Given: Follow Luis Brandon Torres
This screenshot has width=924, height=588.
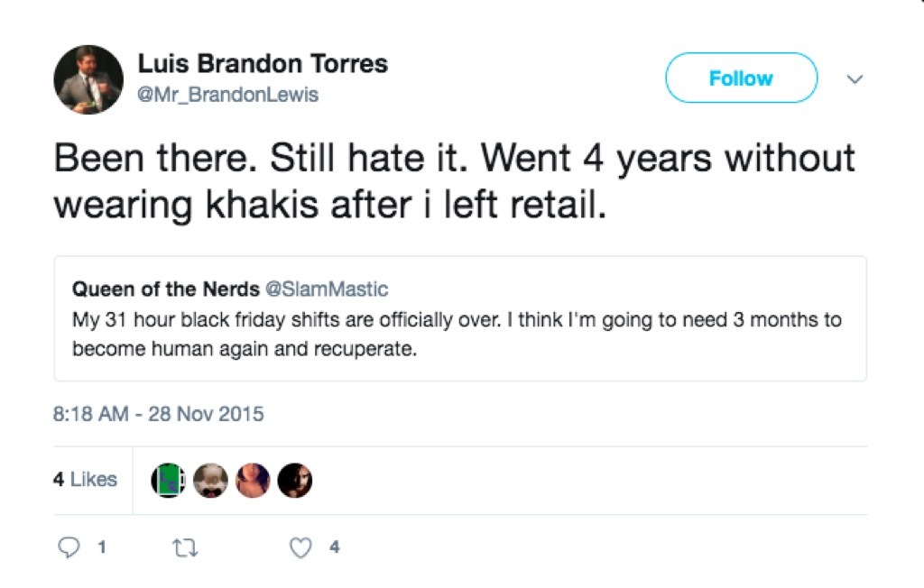Looking at the screenshot, I should pyautogui.click(x=741, y=78).
